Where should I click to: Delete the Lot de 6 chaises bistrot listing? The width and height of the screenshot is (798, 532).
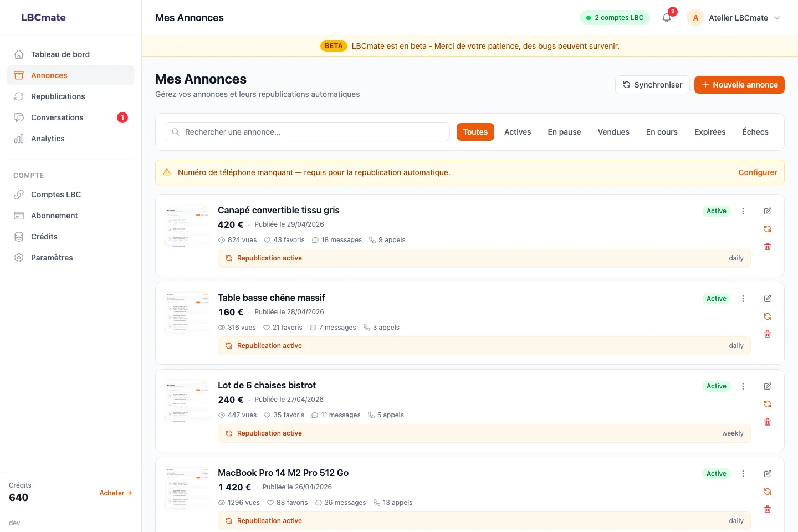[768, 422]
